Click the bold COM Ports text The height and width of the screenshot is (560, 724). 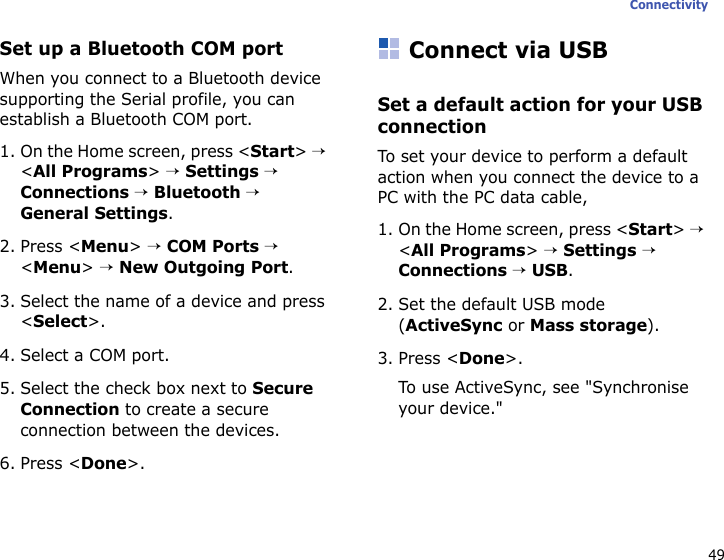213,247
